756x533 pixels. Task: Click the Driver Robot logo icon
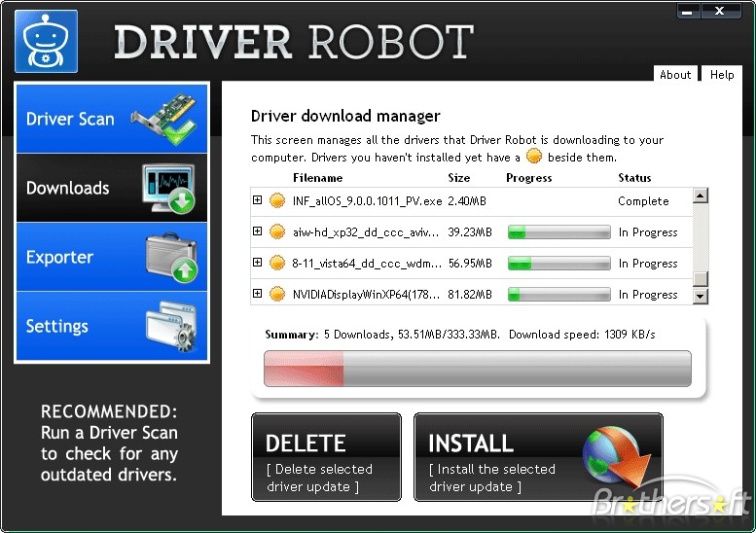click(x=46, y=42)
